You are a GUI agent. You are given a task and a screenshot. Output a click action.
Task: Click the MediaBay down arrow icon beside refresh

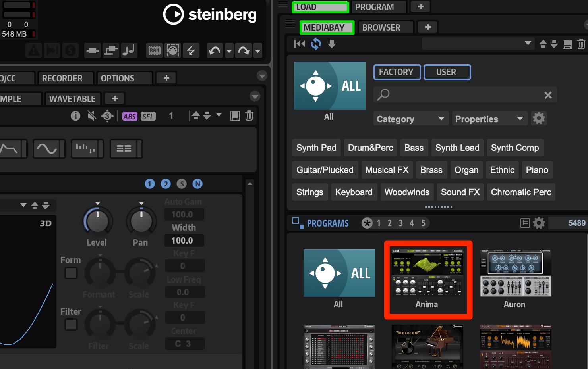pyautogui.click(x=332, y=44)
